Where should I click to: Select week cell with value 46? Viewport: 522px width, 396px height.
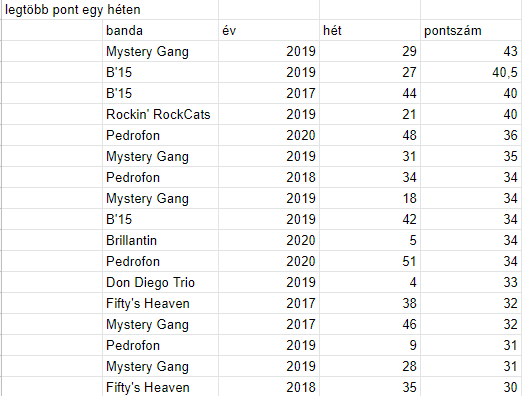point(370,324)
